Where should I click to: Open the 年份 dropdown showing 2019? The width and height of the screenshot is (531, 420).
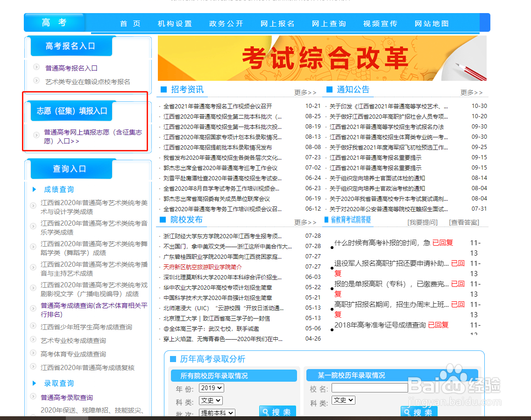click(x=211, y=388)
